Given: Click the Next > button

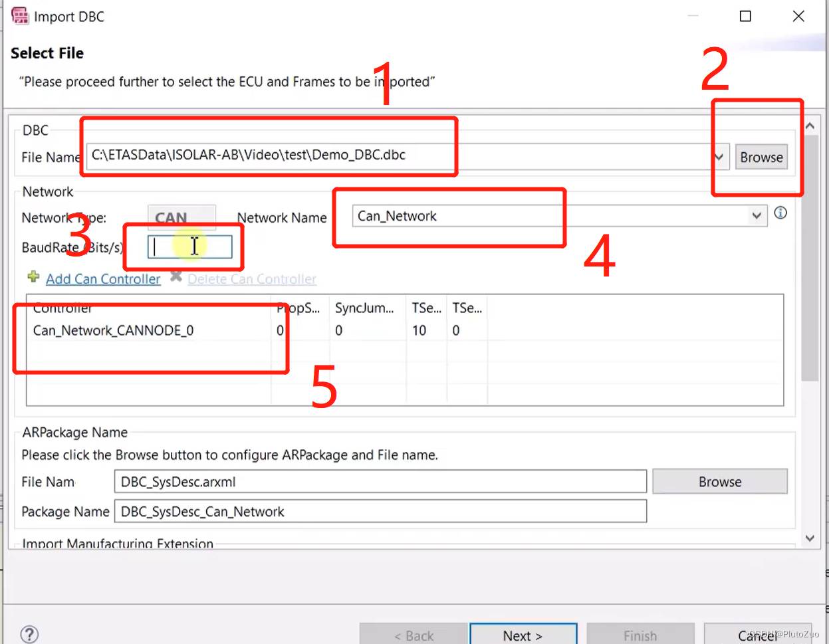Looking at the screenshot, I should 523,635.
